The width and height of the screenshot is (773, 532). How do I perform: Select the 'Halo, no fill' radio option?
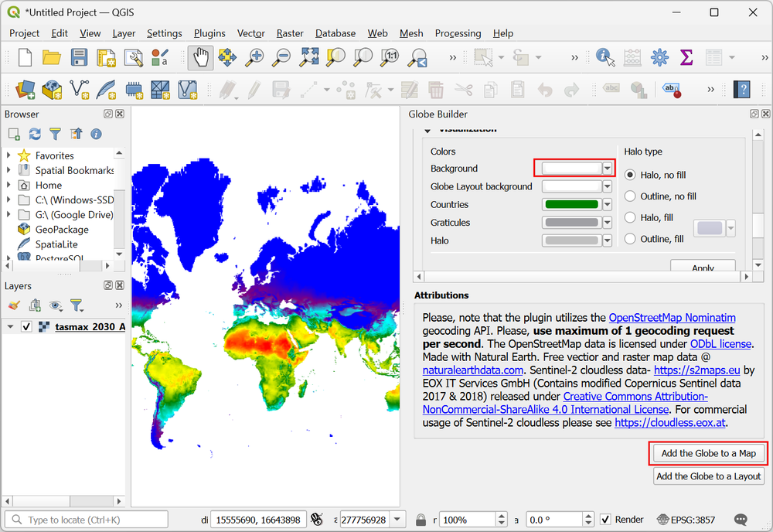pos(630,175)
